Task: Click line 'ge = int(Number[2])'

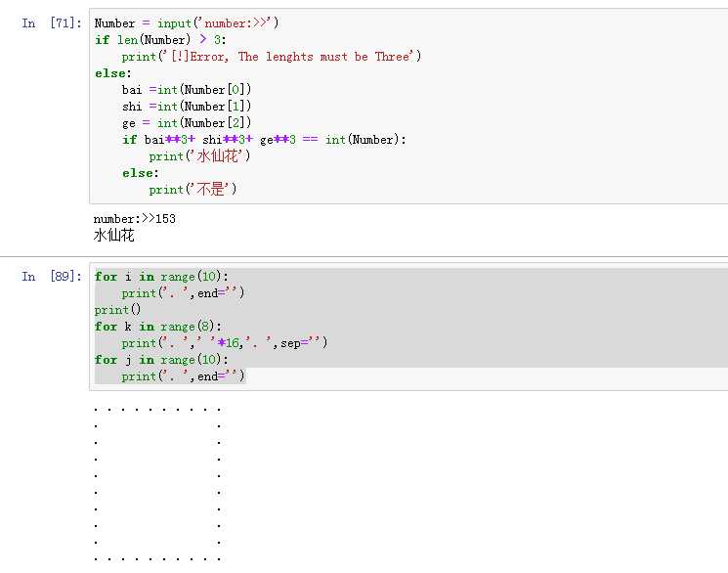Action: click(x=187, y=123)
